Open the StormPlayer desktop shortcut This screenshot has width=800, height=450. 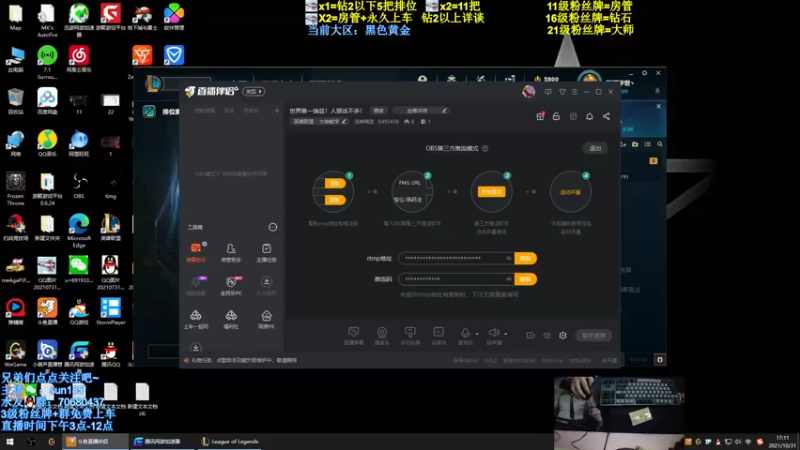[111, 312]
